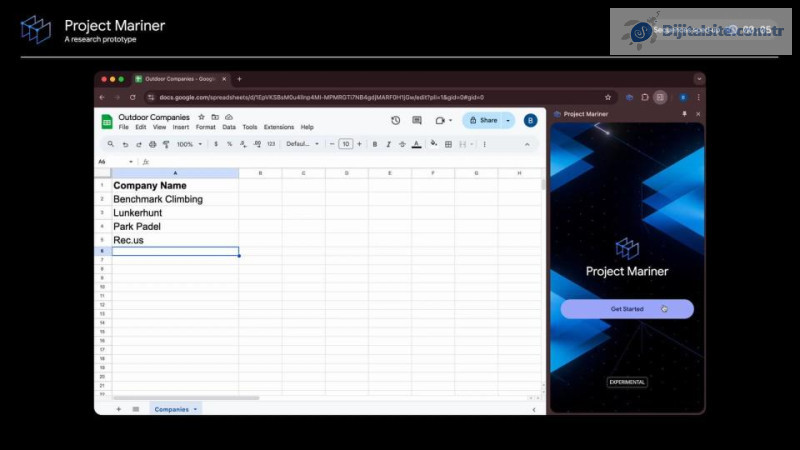Viewport: 800px width, 450px height.
Task: Open the Format menu
Action: click(206, 127)
